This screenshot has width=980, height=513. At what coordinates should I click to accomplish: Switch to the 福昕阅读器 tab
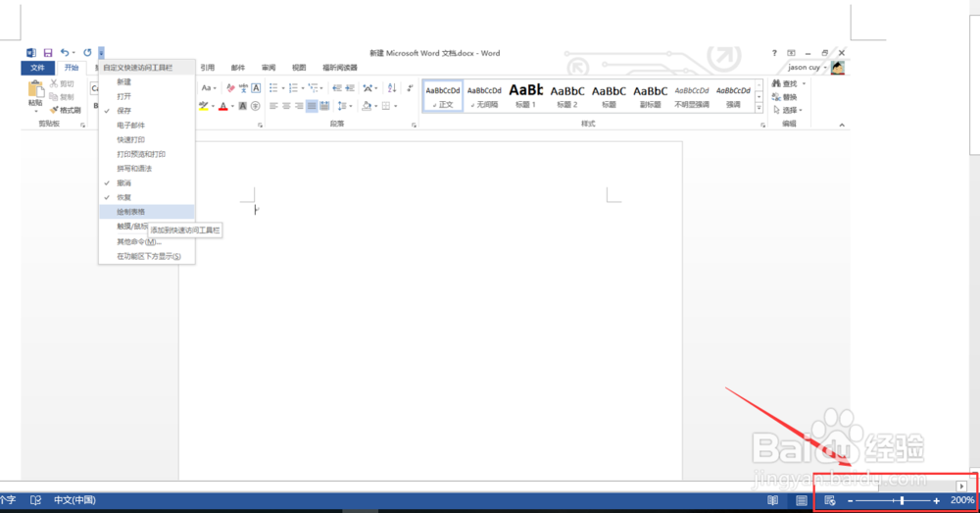point(340,68)
